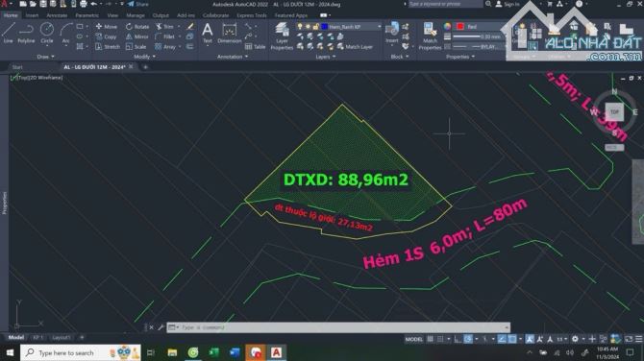Click the Print icon in quick access toolbar
644x361 pixels.
84,4
